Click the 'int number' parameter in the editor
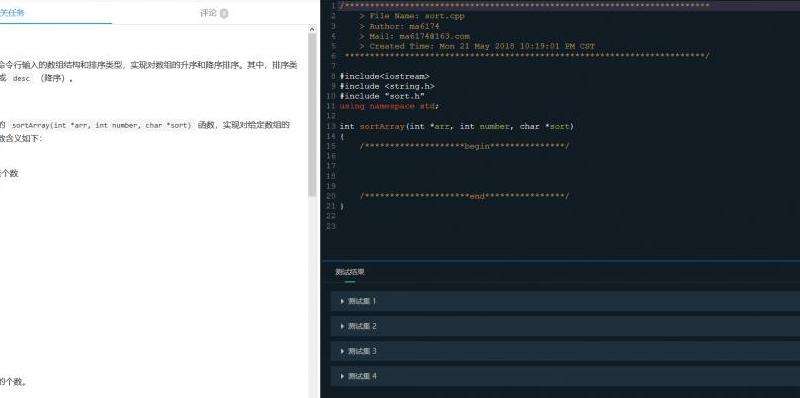800x398 pixels. tap(485, 127)
